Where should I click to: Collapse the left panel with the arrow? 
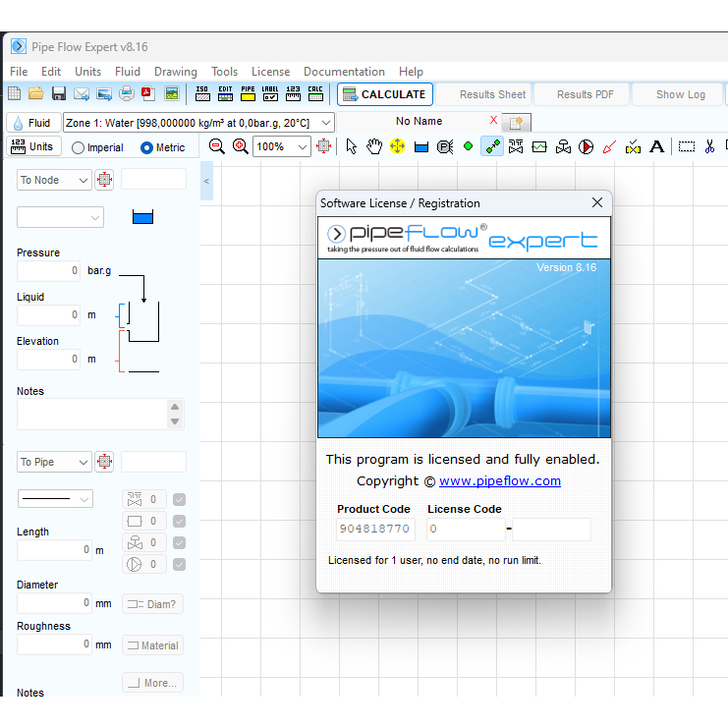(x=206, y=181)
